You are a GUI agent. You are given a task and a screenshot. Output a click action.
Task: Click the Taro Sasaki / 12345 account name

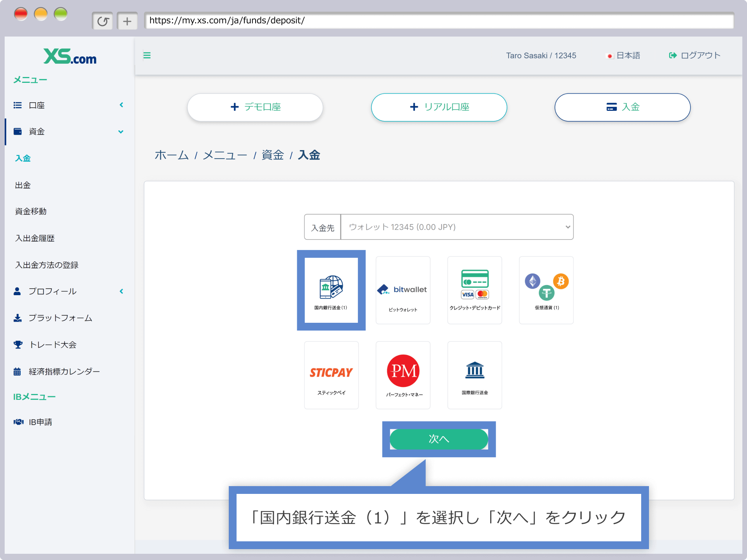pyautogui.click(x=541, y=56)
